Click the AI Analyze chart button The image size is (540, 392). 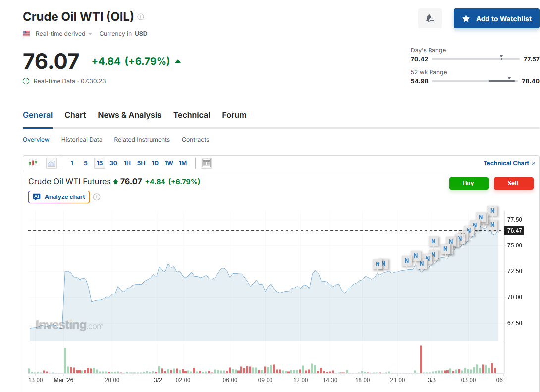pos(59,197)
